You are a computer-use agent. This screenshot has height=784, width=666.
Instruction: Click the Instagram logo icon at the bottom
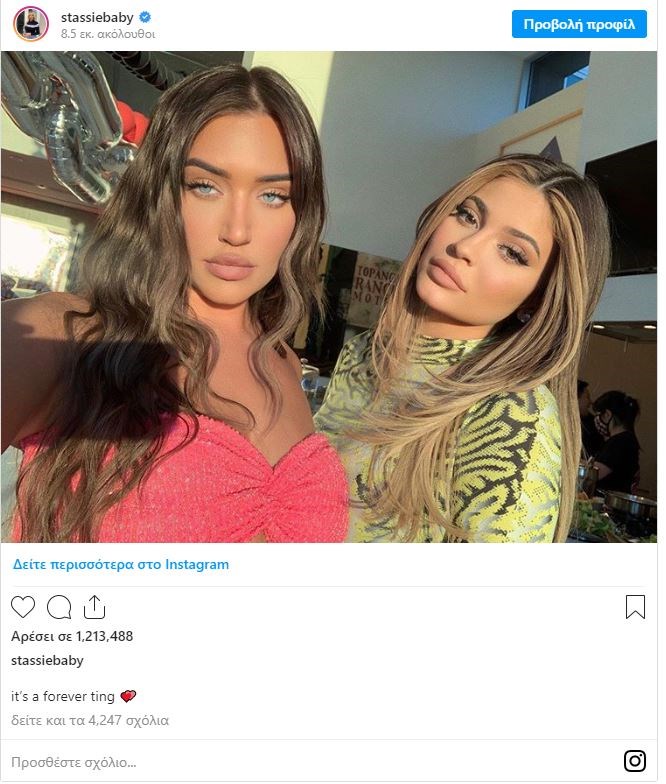pos(635,761)
